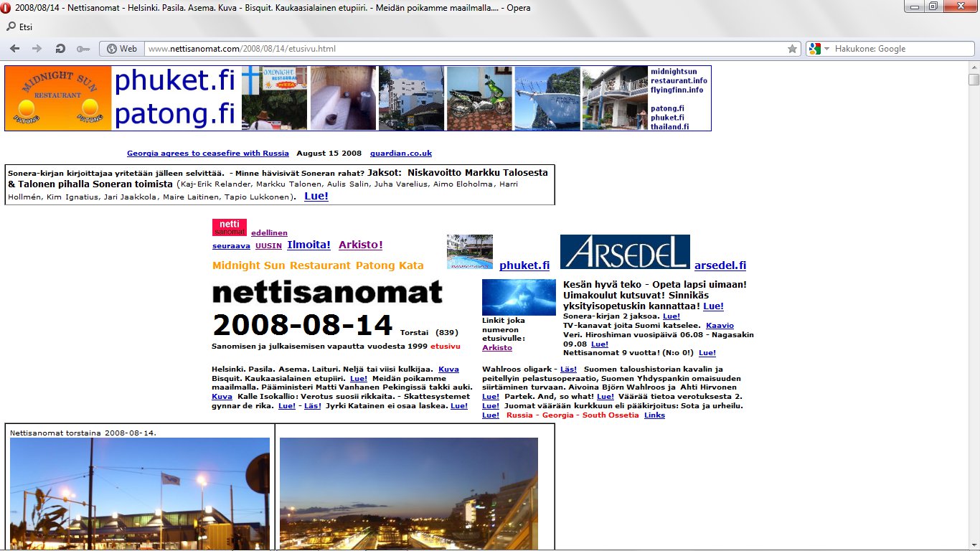
Task: Click the Etsi magnifier search icon
Action: coord(11,27)
